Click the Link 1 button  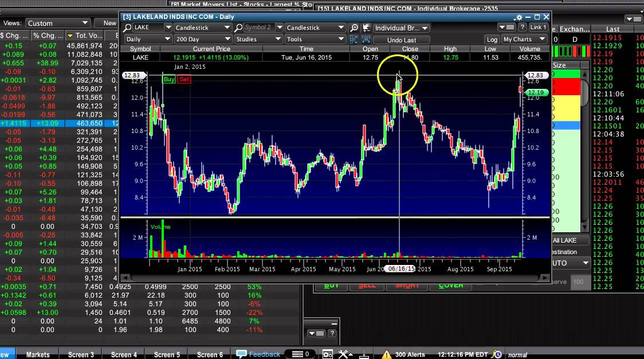tap(538, 28)
